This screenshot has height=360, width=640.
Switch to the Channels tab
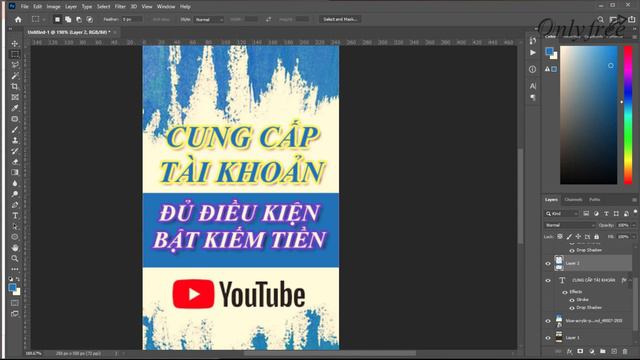[573, 200]
